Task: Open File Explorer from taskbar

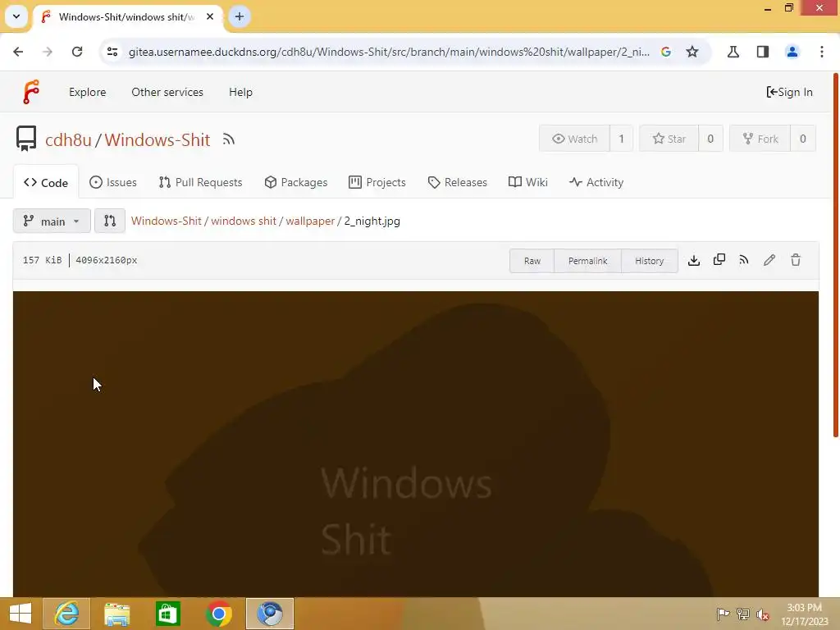Action: [x=116, y=614]
